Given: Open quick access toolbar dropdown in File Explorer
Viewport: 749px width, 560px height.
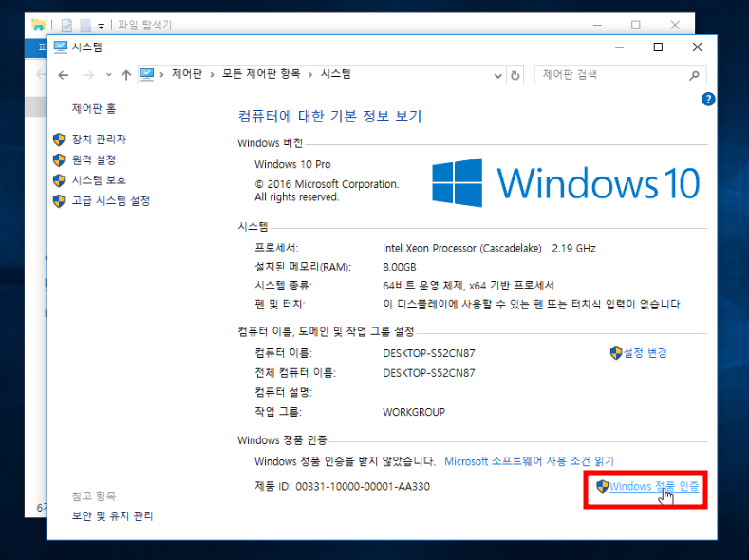Looking at the screenshot, I should (x=102, y=26).
